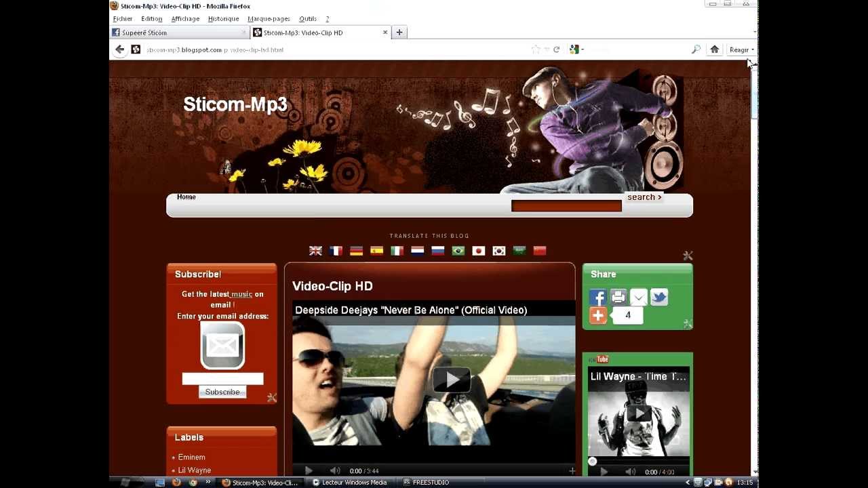Open the Historique menu
Image resolution: width=868 pixels, height=488 pixels.
223,19
